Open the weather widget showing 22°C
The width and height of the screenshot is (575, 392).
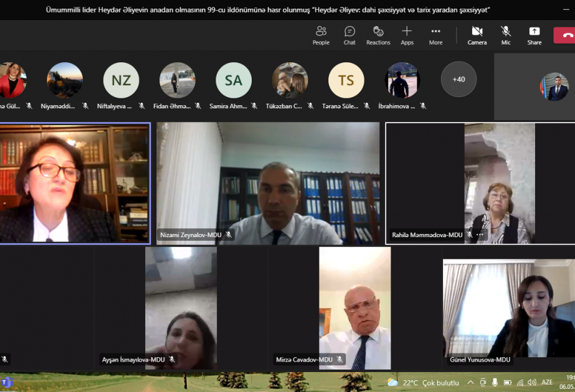[423, 383]
